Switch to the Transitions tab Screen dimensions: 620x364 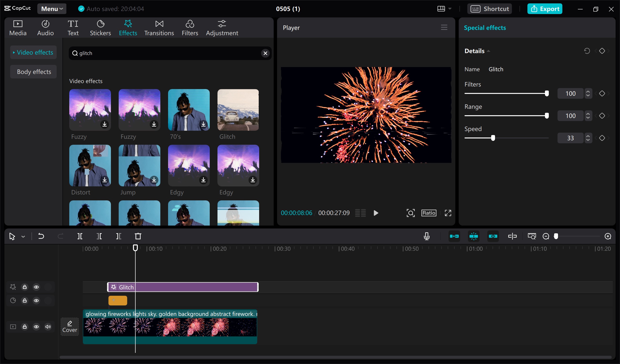pos(159,28)
